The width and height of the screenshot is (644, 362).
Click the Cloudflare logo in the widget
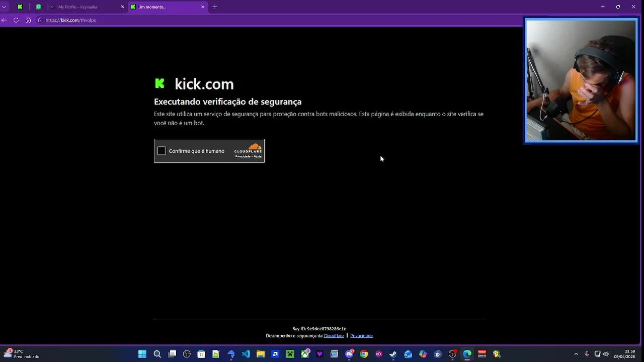[x=248, y=148]
